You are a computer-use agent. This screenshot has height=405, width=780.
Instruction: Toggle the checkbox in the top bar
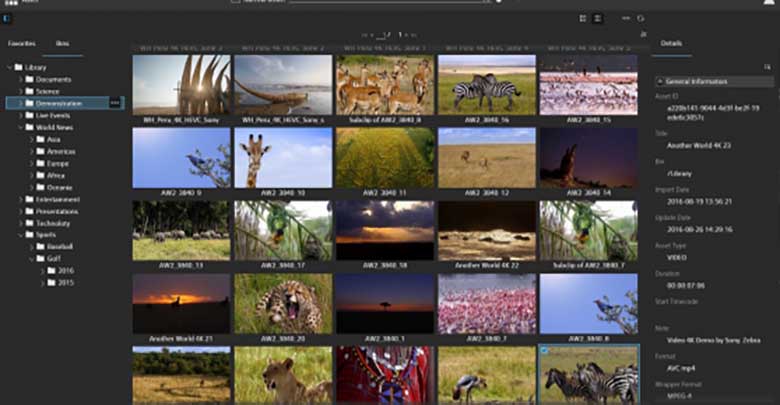tap(236, 2)
